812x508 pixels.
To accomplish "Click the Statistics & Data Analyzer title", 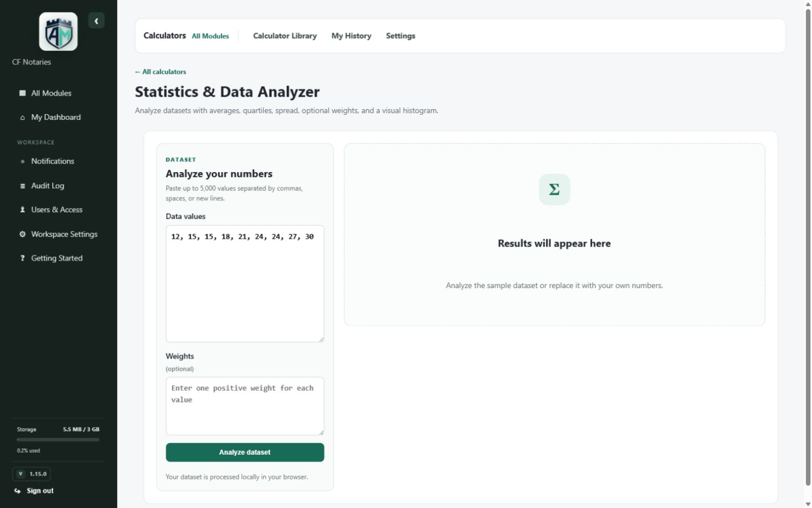I will point(227,92).
